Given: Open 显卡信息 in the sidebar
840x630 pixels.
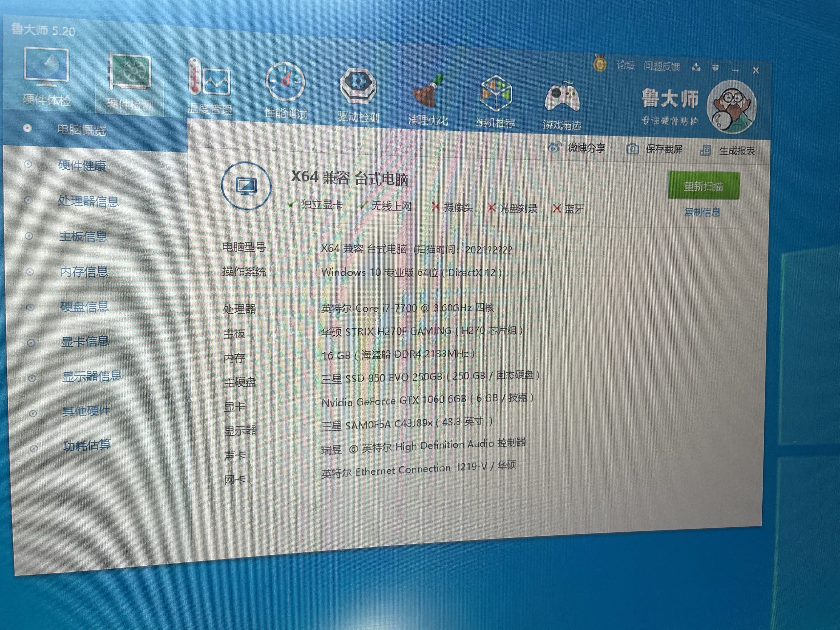Looking at the screenshot, I should [85, 342].
